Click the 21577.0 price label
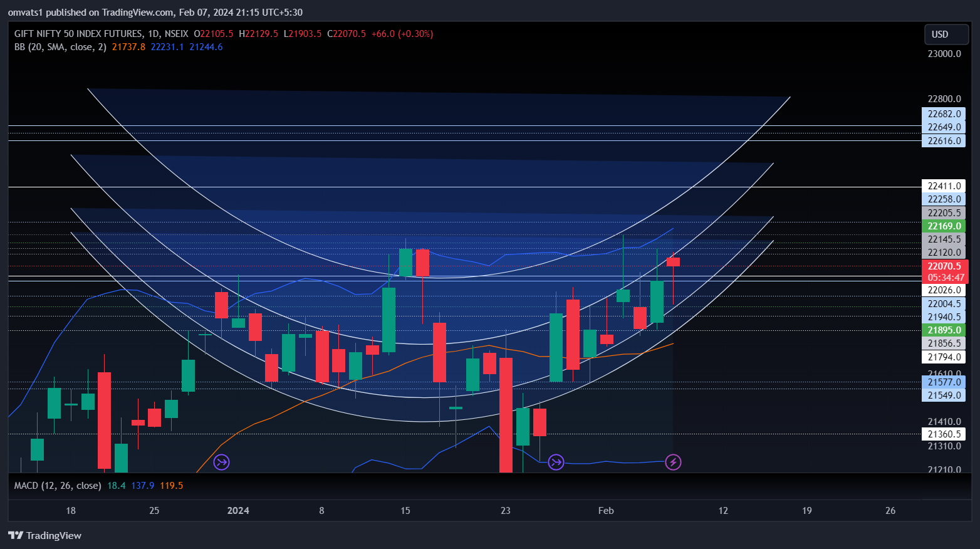The height and width of the screenshot is (549, 980). click(x=944, y=382)
